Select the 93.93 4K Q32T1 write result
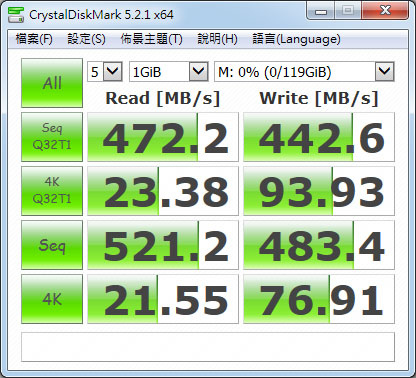Image resolution: width=416 pixels, height=378 pixels. [319, 191]
